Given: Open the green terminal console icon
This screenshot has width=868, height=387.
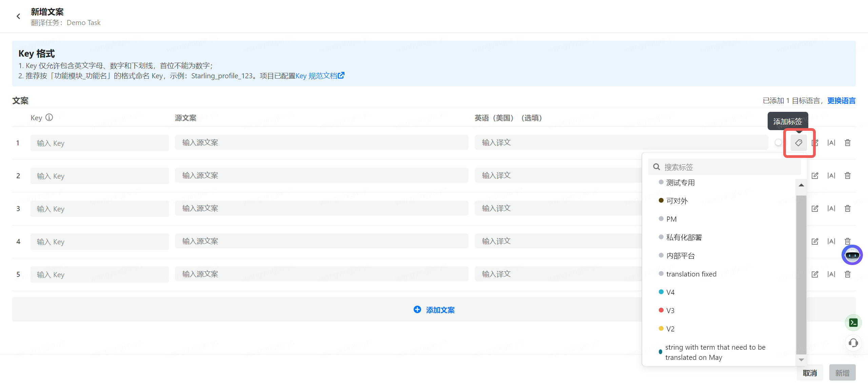Looking at the screenshot, I should point(853,323).
